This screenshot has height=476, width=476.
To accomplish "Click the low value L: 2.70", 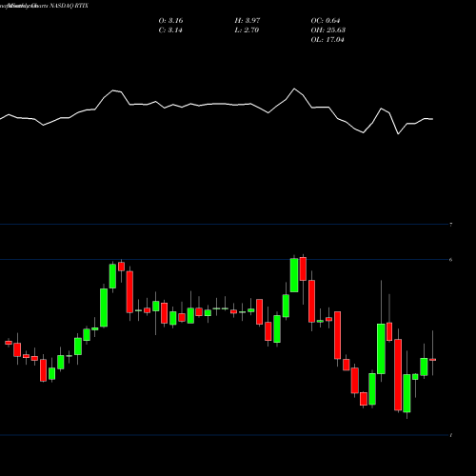I will pos(247,30).
